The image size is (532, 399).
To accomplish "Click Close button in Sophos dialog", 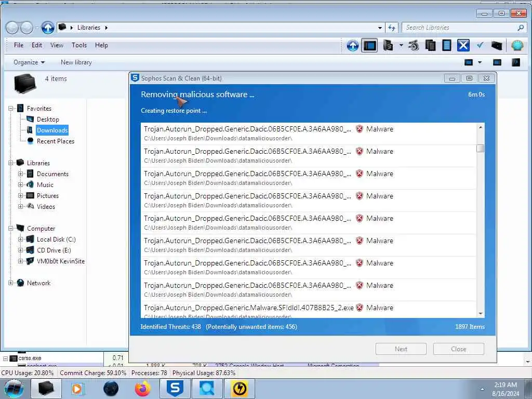I will coord(458,349).
